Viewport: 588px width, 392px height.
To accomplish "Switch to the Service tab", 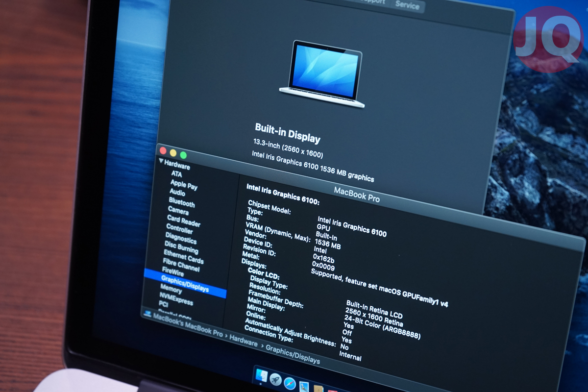I will (407, 5).
